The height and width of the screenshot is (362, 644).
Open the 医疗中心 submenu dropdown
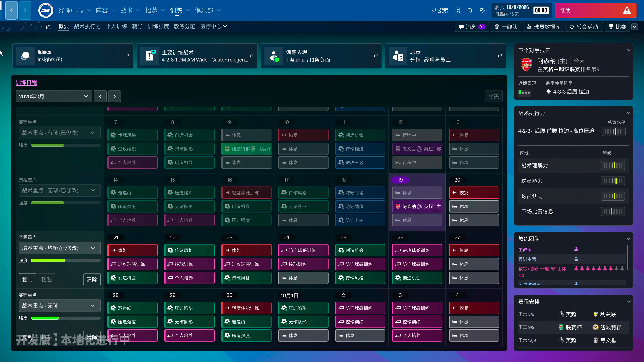(213, 26)
